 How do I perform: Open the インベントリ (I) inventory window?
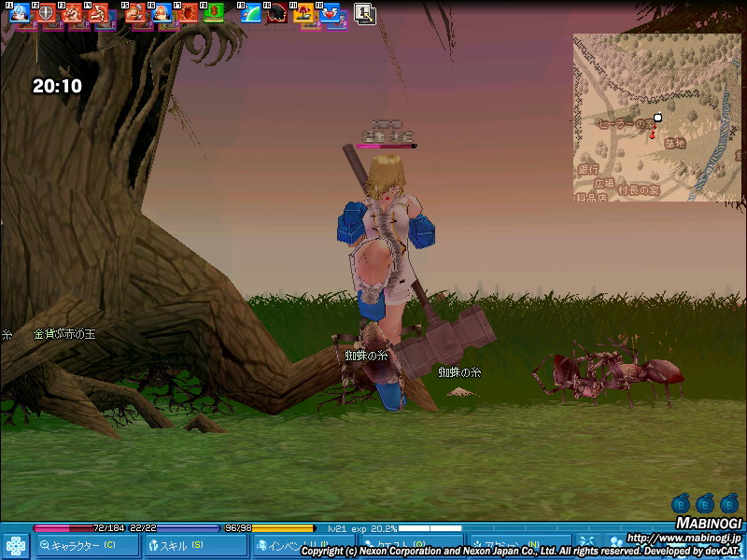[x=303, y=546]
